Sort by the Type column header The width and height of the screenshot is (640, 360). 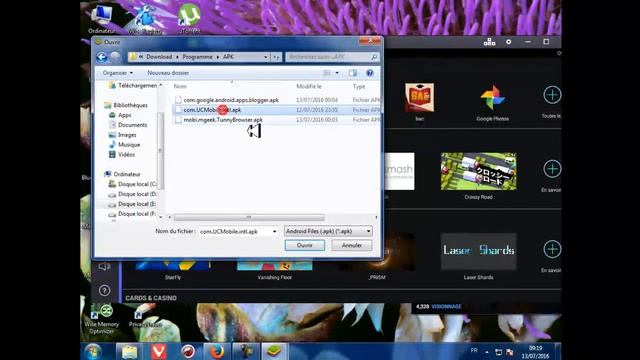click(359, 87)
